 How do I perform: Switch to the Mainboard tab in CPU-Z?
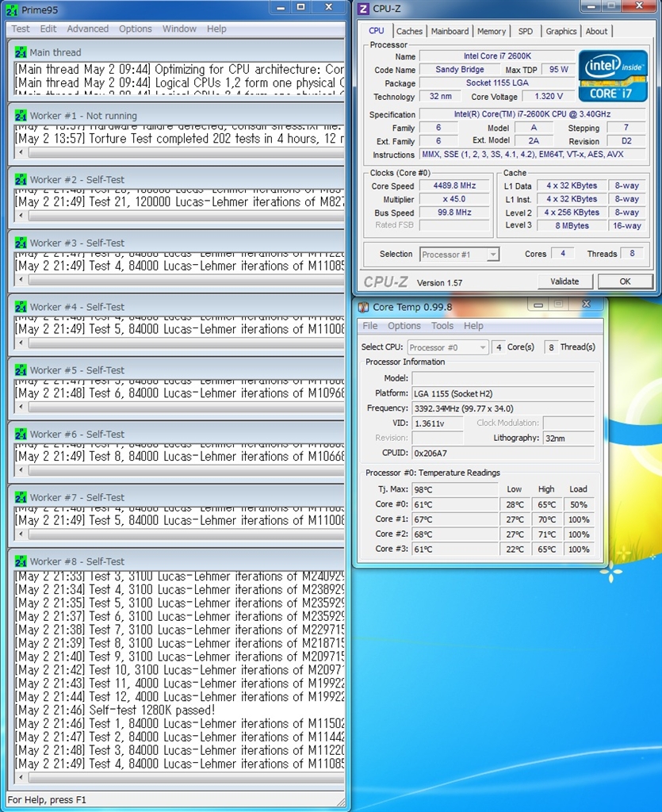pos(450,31)
